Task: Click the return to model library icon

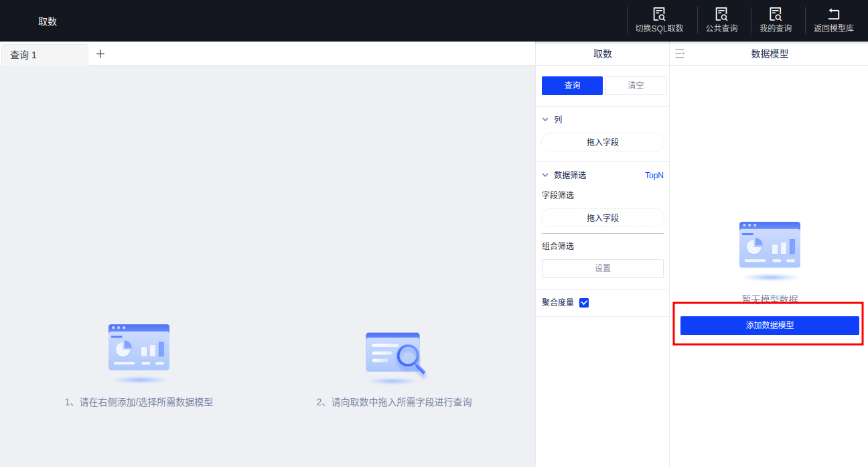Action: coord(834,14)
